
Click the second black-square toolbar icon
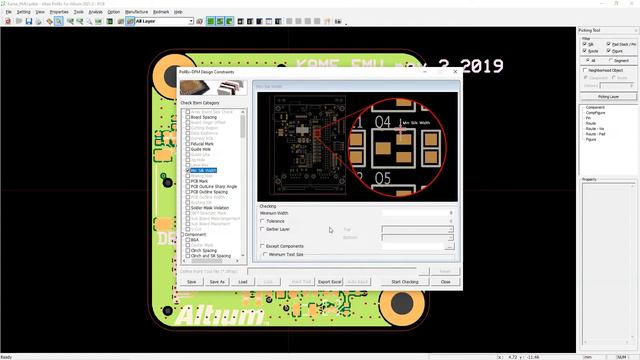point(250,21)
